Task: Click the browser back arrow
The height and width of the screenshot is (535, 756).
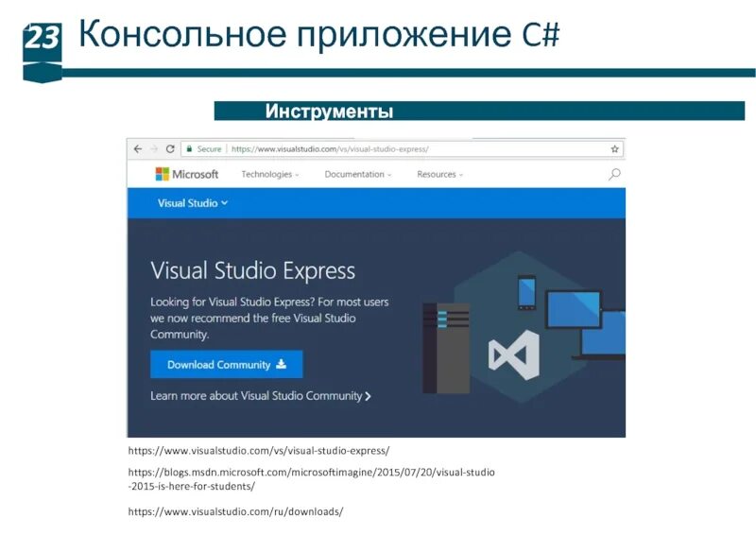Action: [x=138, y=149]
